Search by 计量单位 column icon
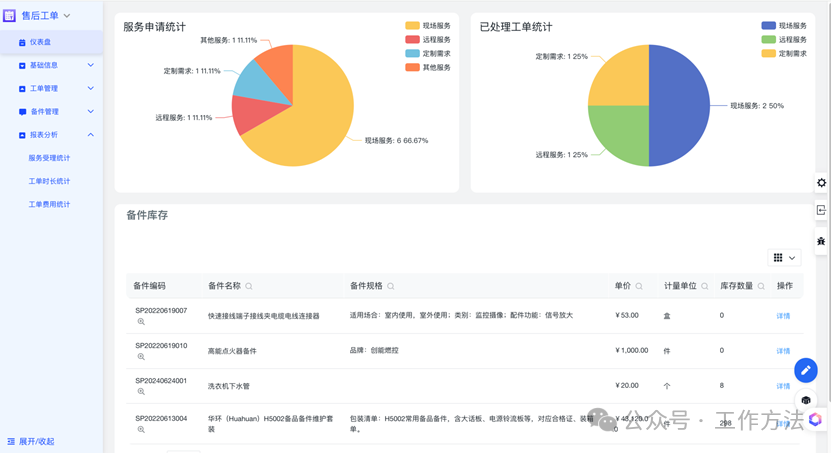The image size is (831, 453). pyautogui.click(x=705, y=286)
